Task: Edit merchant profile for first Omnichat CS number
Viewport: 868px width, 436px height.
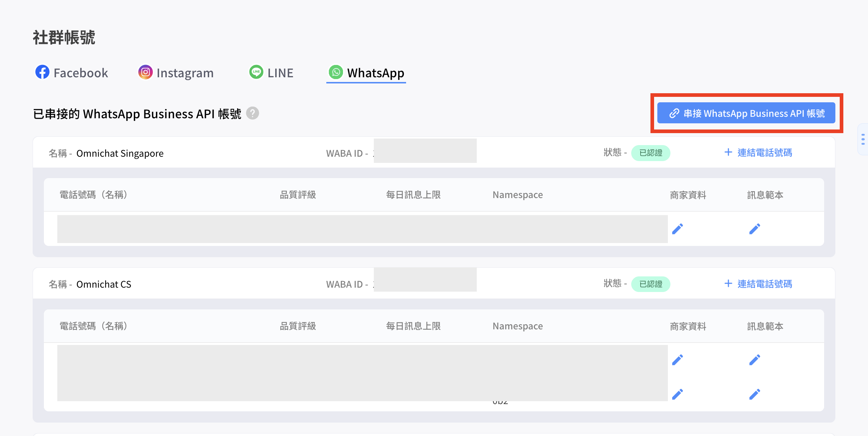Action: pos(677,360)
